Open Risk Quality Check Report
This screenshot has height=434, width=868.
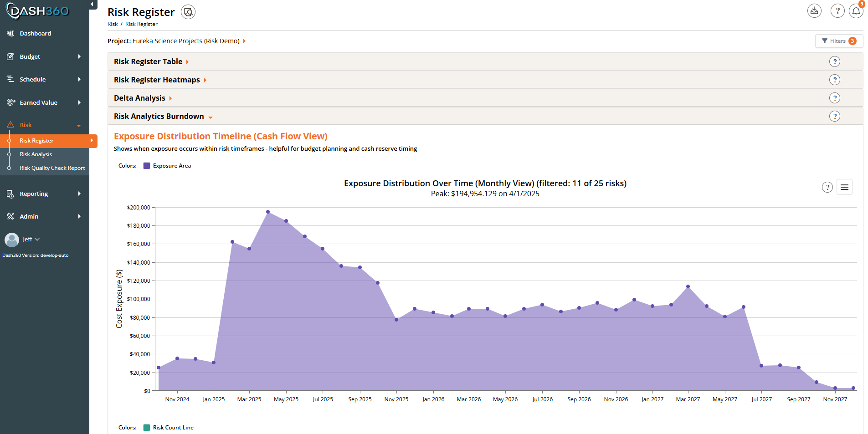click(52, 168)
